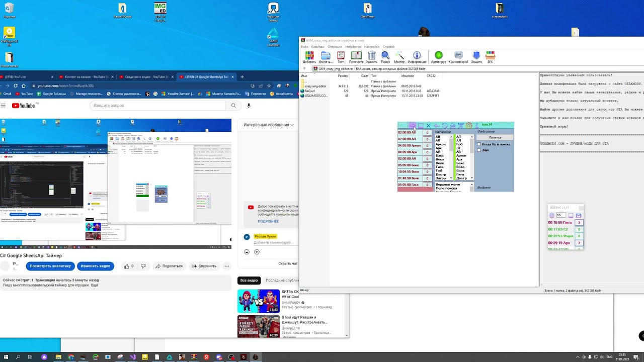
Task: Open taskbar search icon
Action: (x=18, y=357)
